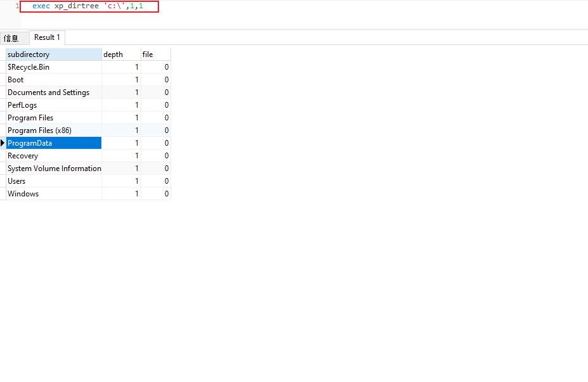Select the highlighted ProgramData cell
The image size is (588, 382).
[x=54, y=143]
